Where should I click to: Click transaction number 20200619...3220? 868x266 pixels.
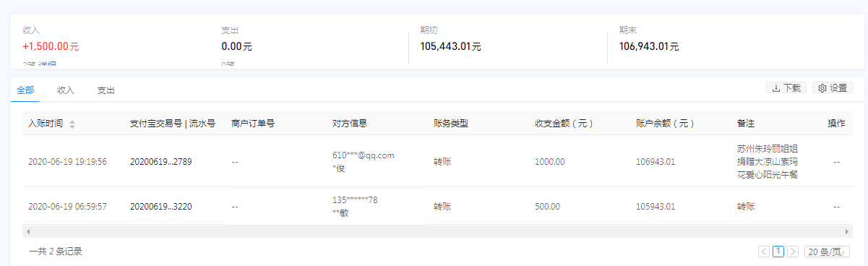tap(160, 207)
